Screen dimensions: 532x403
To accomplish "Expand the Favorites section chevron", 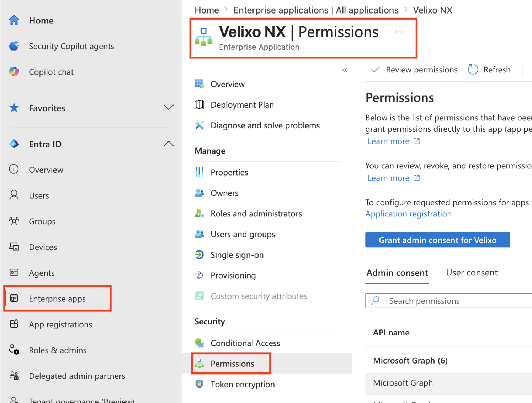I will [169, 107].
